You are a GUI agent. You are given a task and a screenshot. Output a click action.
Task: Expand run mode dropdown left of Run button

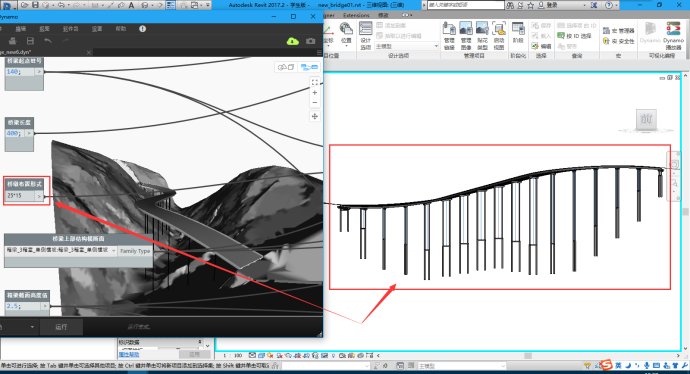click(x=32, y=327)
